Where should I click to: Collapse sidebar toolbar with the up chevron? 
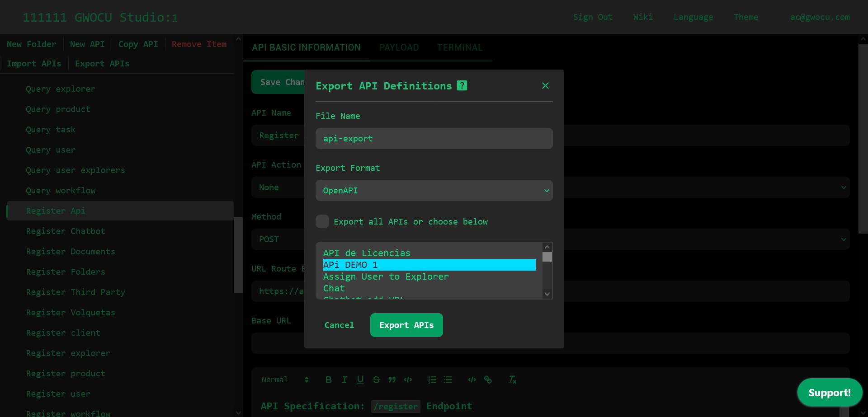coord(238,39)
